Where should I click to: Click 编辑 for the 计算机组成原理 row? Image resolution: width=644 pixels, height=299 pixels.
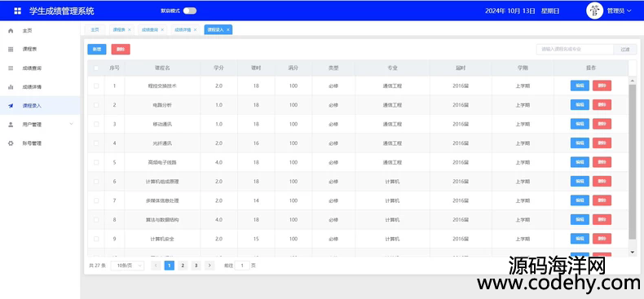coord(580,181)
